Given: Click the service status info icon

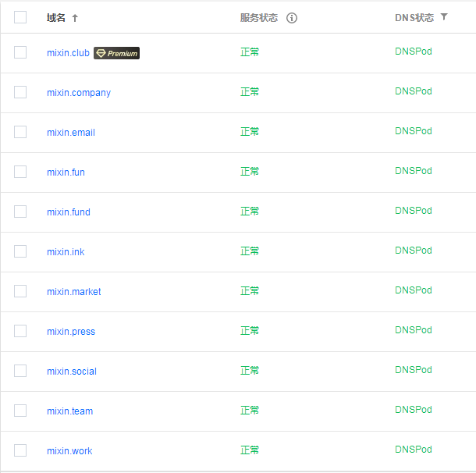Looking at the screenshot, I should (292, 18).
